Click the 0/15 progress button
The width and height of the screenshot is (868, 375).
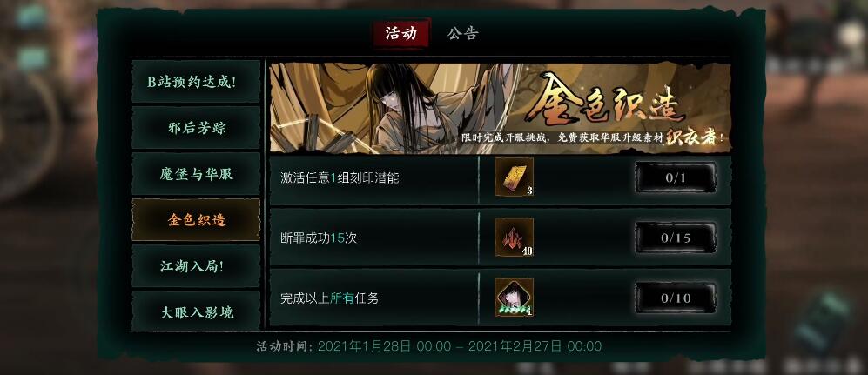[676, 238]
